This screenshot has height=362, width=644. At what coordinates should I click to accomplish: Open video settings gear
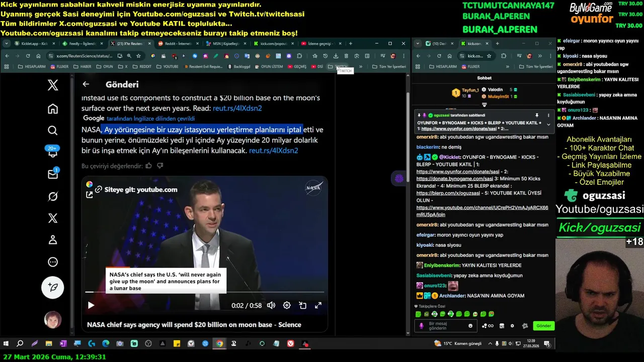(x=287, y=305)
